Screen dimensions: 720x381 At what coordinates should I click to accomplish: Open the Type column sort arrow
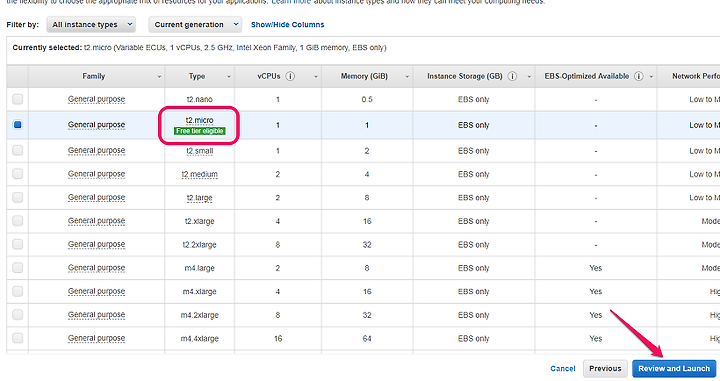click(x=229, y=77)
